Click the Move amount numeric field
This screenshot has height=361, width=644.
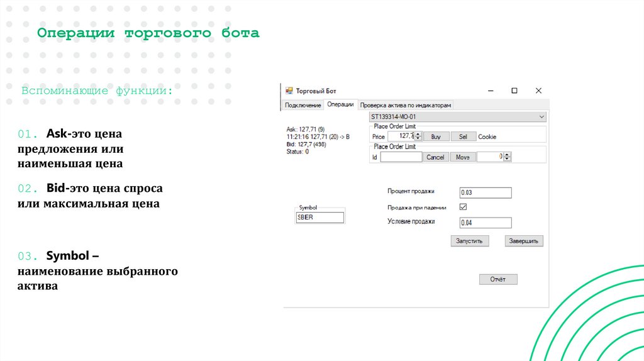coord(491,157)
